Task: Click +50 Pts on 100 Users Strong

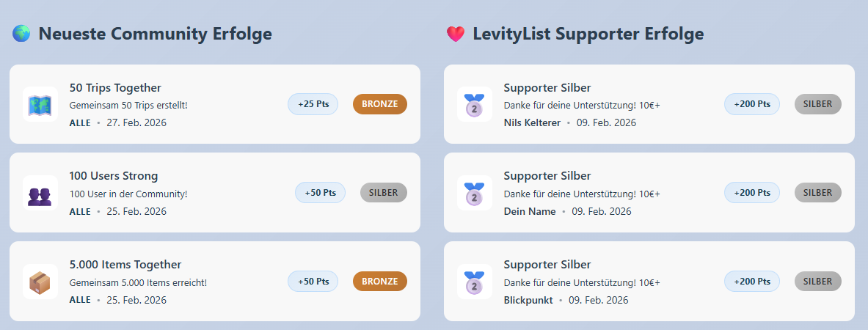Action: pyautogui.click(x=320, y=193)
